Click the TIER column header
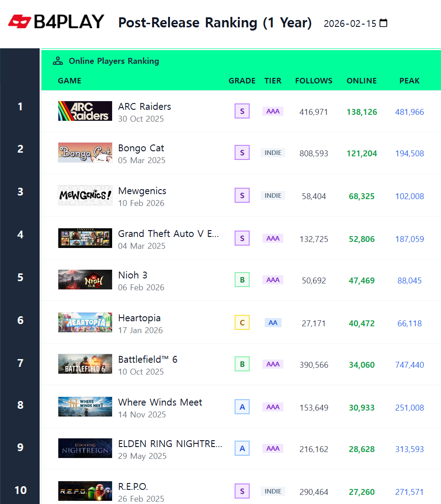 (273, 81)
